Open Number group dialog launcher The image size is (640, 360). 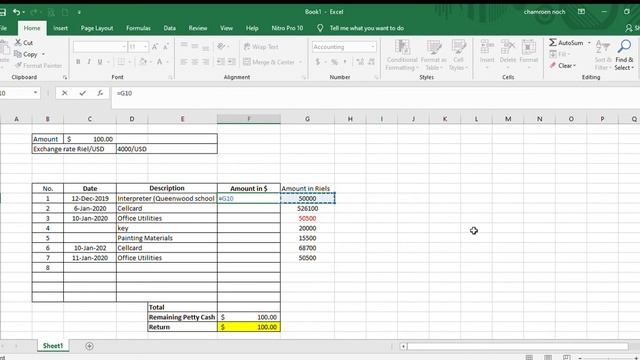point(376,77)
